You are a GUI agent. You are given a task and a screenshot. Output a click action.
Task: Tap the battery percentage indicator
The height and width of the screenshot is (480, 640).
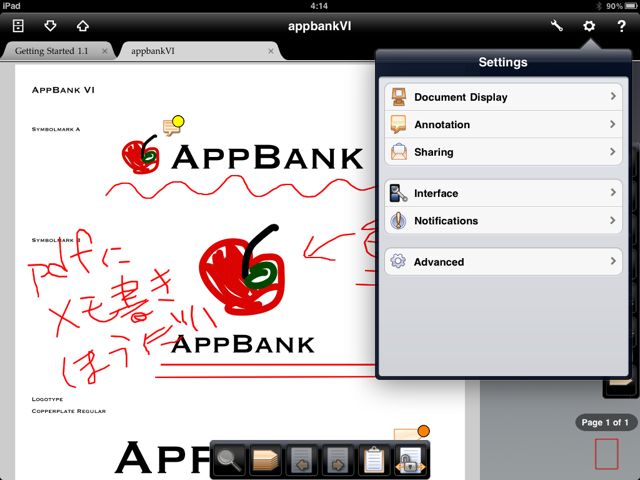(614, 6)
